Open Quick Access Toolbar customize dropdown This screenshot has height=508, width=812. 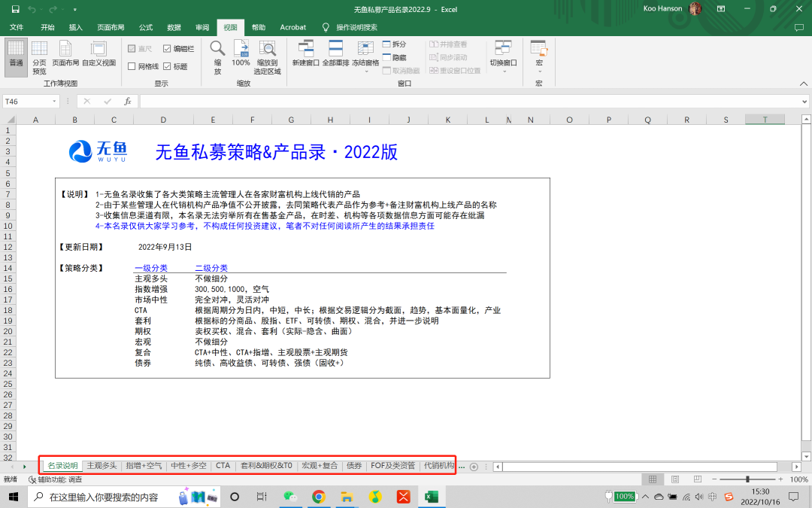click(x=75, y=9)
